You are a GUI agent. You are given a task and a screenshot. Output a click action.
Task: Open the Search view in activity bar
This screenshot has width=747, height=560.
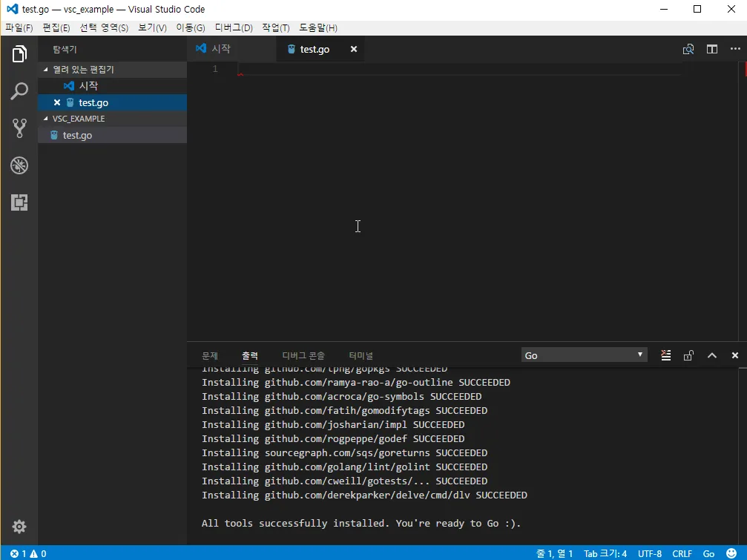[19, 91]
